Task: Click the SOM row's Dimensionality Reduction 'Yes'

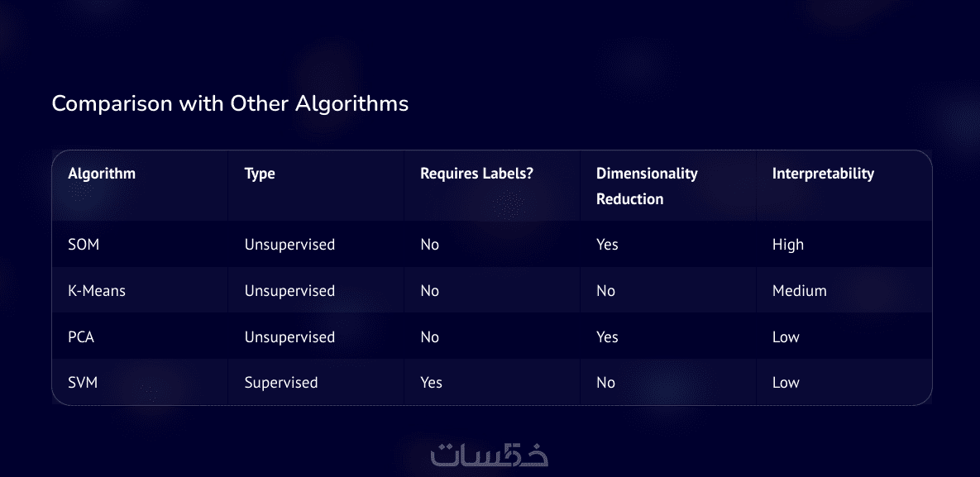Action: coord(607,245)
